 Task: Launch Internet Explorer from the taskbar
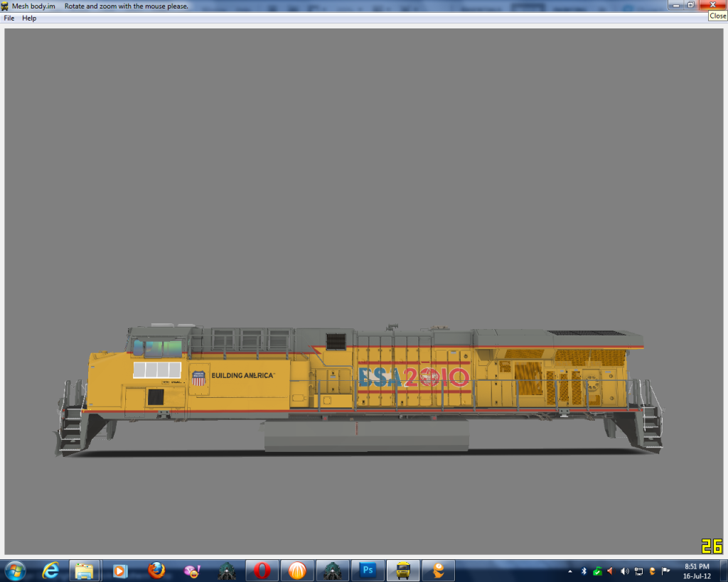[x=50, y=571]
